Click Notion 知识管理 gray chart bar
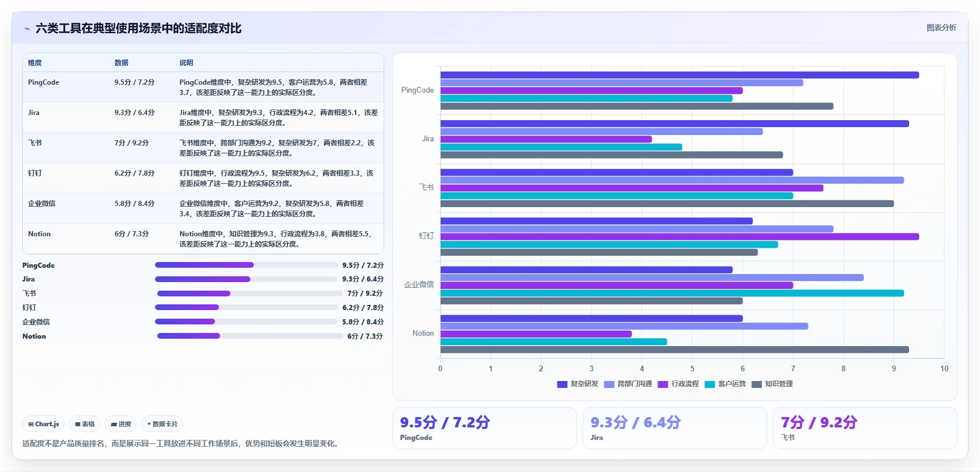The image size is (980, 472). pos(674,350)
